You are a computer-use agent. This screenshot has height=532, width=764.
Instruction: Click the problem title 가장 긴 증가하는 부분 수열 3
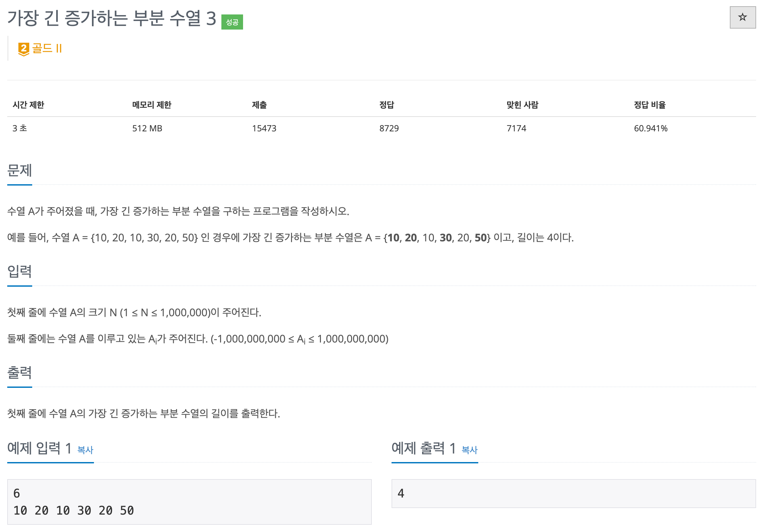[111, 18]
